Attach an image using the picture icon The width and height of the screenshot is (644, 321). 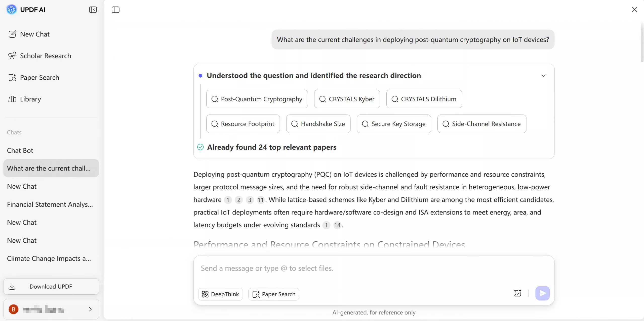517,293
